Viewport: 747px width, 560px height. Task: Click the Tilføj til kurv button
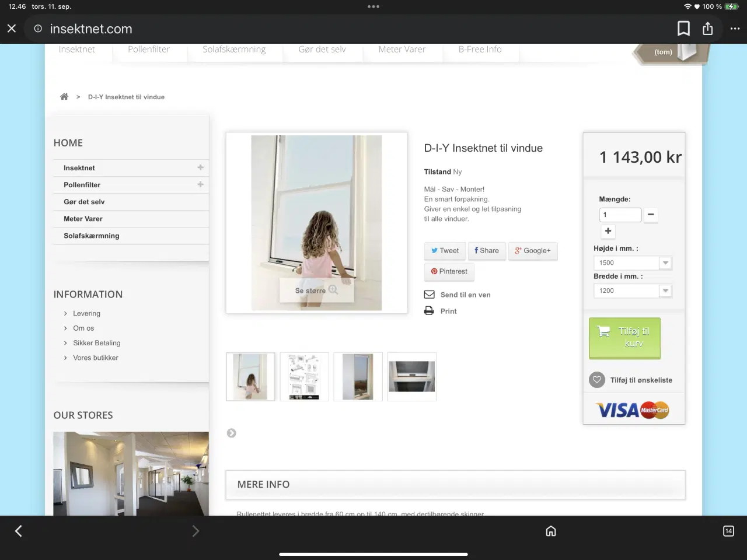(x=624, y=338)
